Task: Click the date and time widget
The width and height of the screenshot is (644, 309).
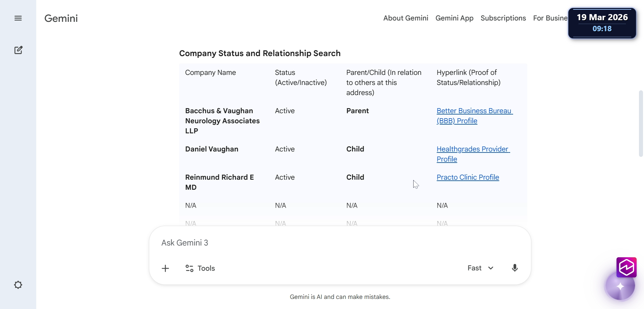Action: click(x=602, y=23)
